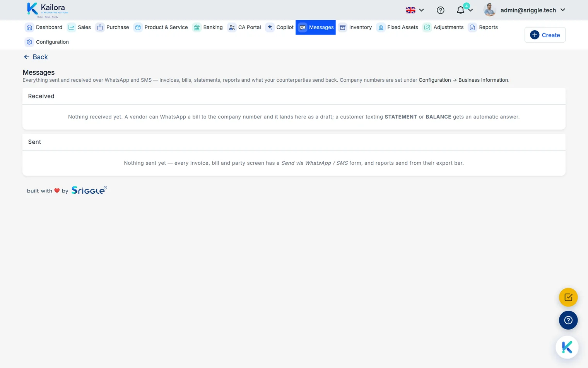Click the Sales chart icon
The width and height of the screenshot is (588, 368).
[71, 28]
